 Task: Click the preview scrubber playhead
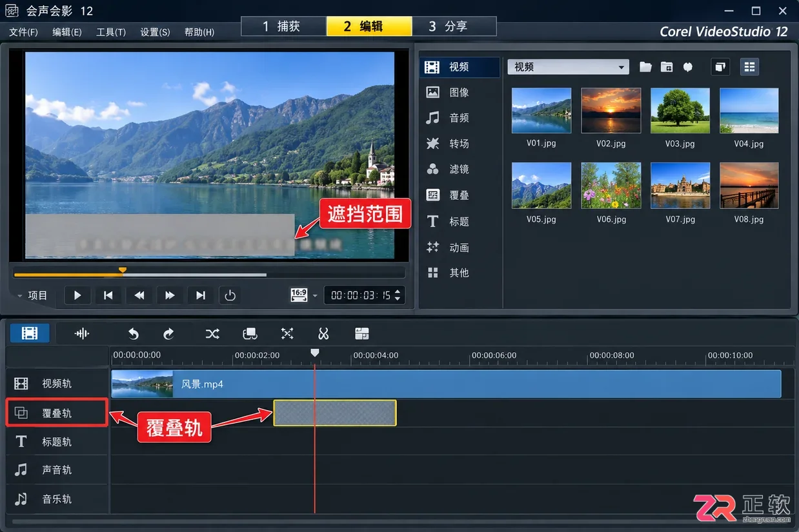coord(123,270)
